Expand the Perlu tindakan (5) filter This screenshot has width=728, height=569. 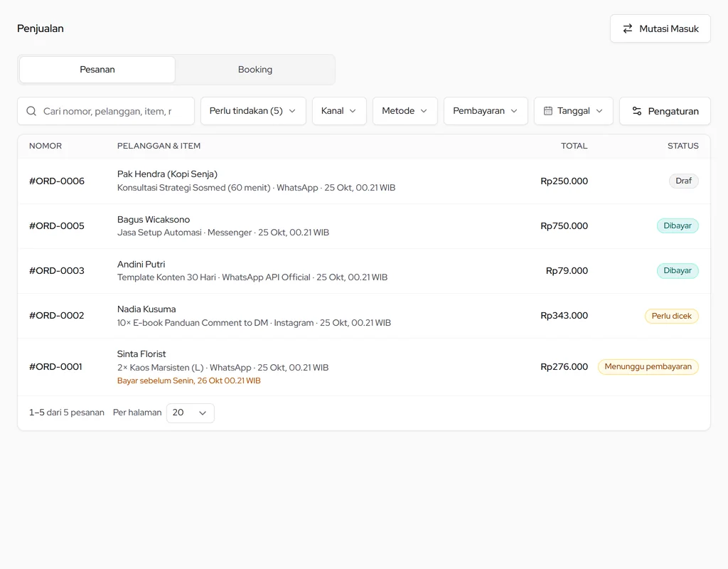pyautogui.click(x=253, y=111)
